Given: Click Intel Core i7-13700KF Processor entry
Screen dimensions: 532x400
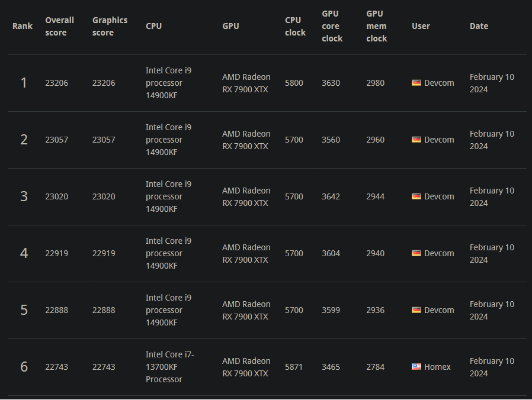Looking at the screenshot, I should tap(169, 367).
